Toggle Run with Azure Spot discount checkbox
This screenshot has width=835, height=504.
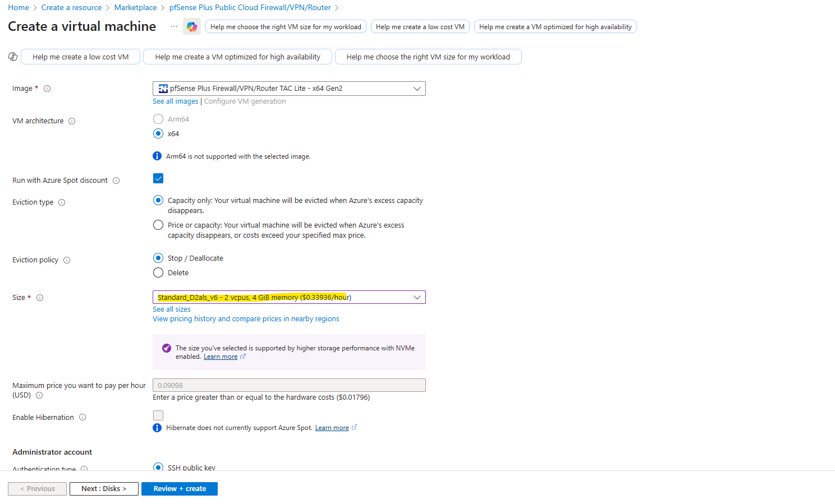pos(158,178)
